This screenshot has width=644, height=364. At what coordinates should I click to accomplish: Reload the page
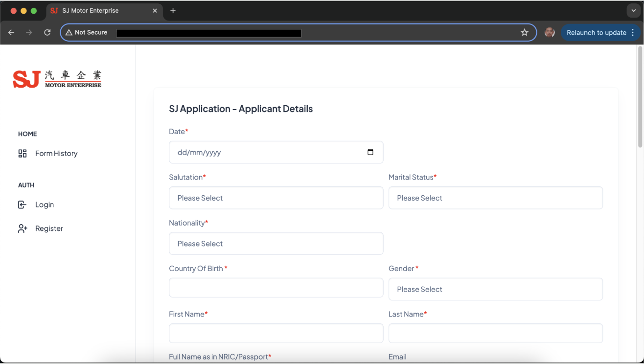coord(47,33)
